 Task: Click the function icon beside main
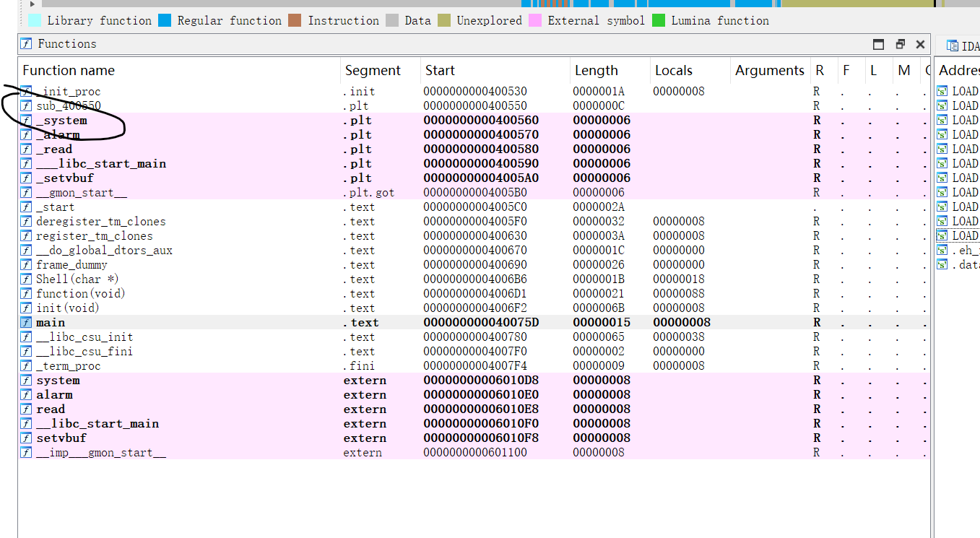(x=27, y=323)
